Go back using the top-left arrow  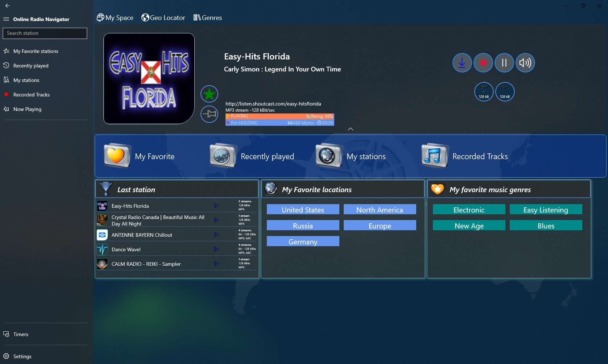[x=8, y=5]
